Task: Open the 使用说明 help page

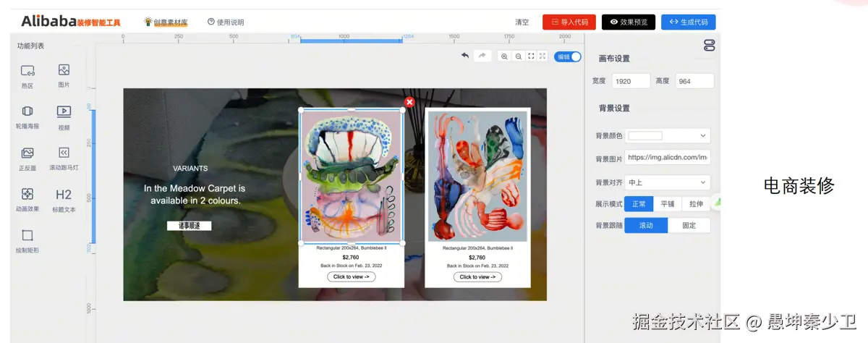Action: (226, 22)
